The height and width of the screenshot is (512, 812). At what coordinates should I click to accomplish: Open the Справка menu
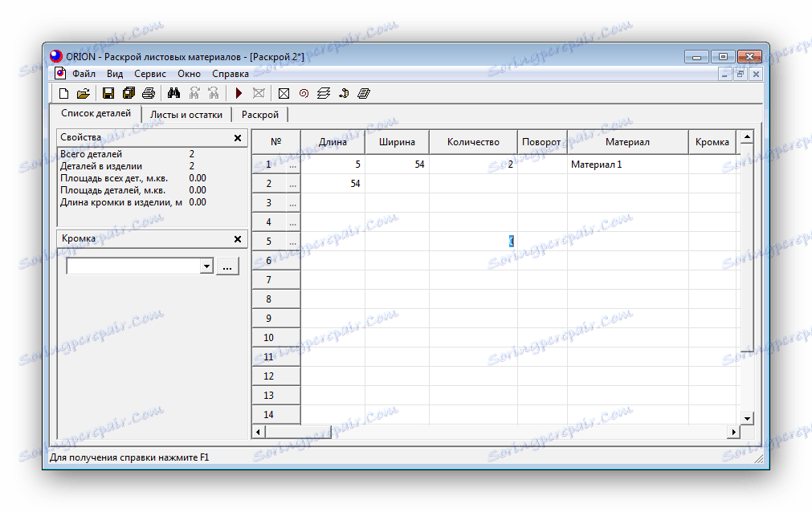pos(231,74)
